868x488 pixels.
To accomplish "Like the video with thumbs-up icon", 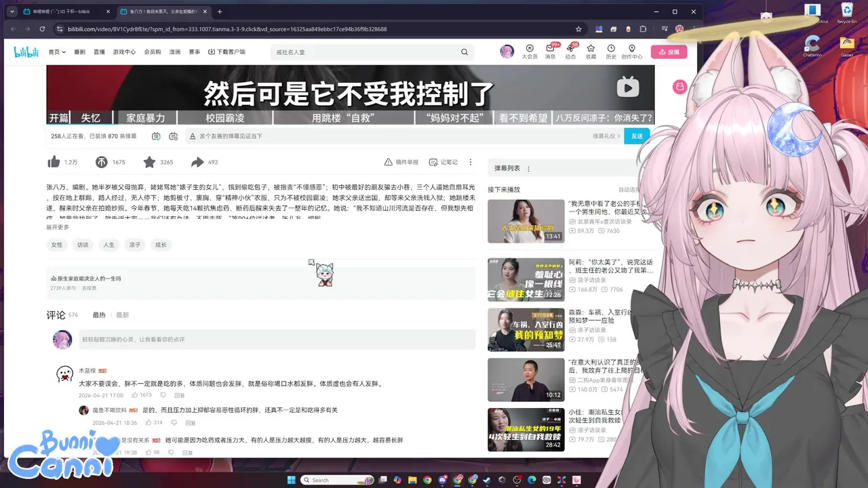I will pyautogui.click(x=54, y=162).
